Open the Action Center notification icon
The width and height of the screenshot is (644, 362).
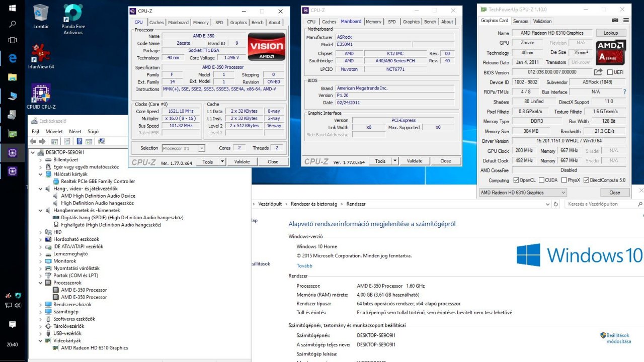12,325
